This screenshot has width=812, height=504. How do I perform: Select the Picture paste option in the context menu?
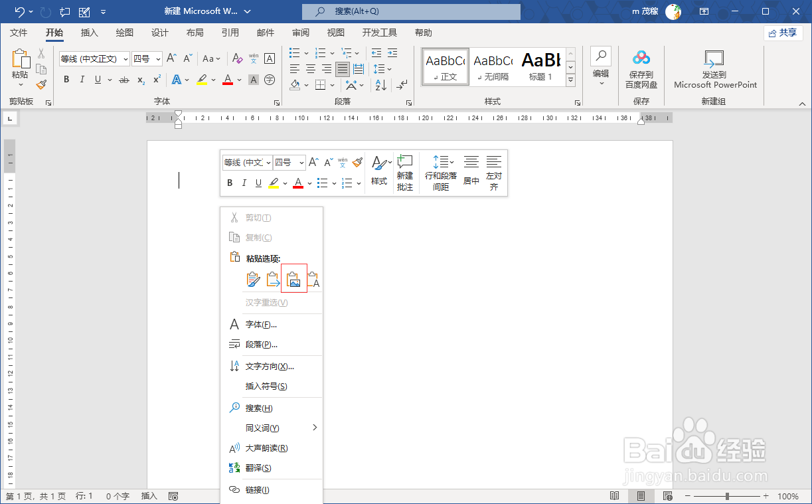[x=293, y=279]
